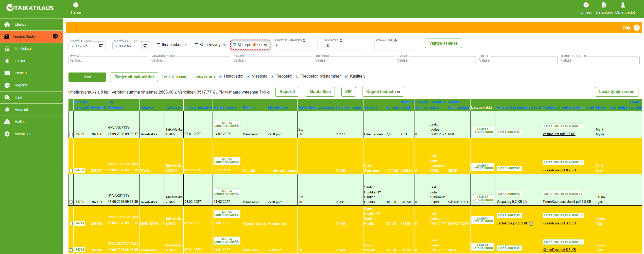Click the orange bar Ohje question icon

coord(636,28)
